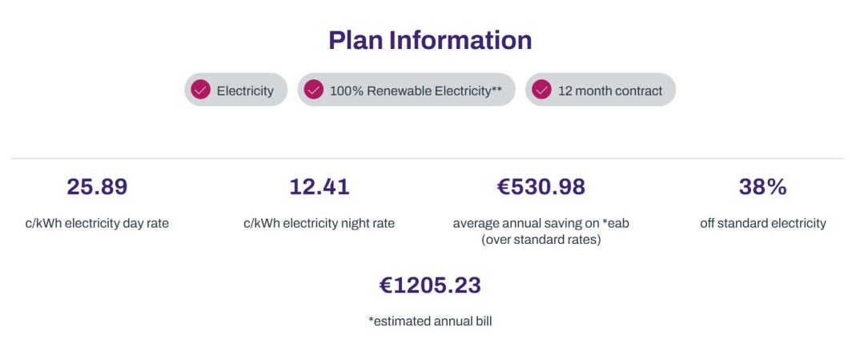
Task: Click the *estimated annual bill footnote
Action: pos(430,321)
